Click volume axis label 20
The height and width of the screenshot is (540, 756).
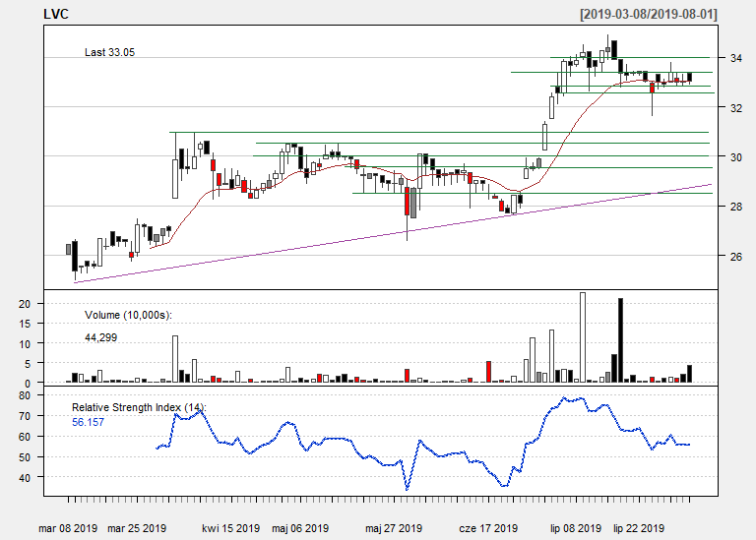(x=25, y=304)
